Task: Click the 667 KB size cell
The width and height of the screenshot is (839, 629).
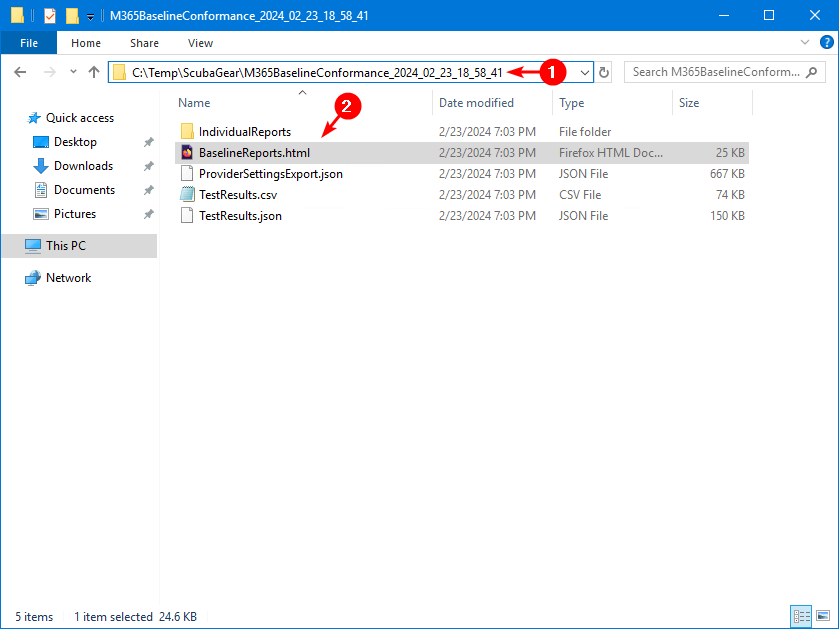Action: click(x=727, y=174)
